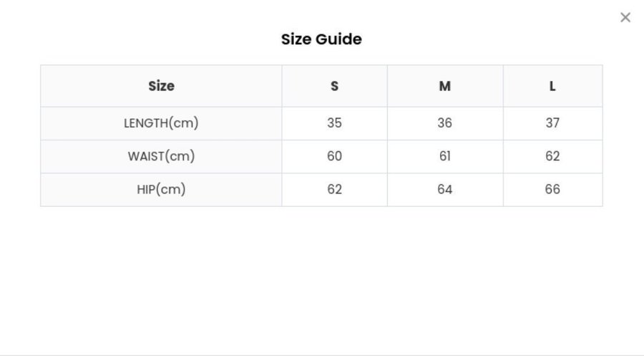Image resolution: width=644 pixels, height=356 pixels.
Task: Click the divider line at the popup bottom
Action: [322, 355]
